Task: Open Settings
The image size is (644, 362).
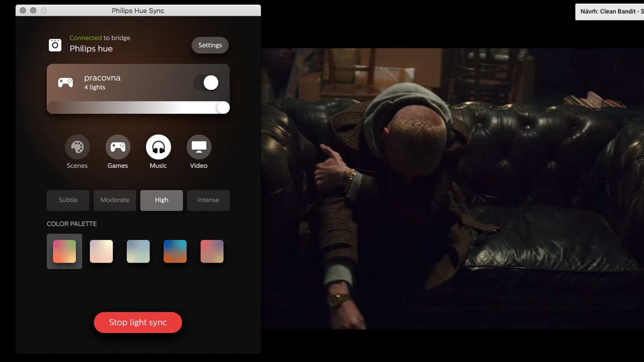Action: (x=210, y=45)
